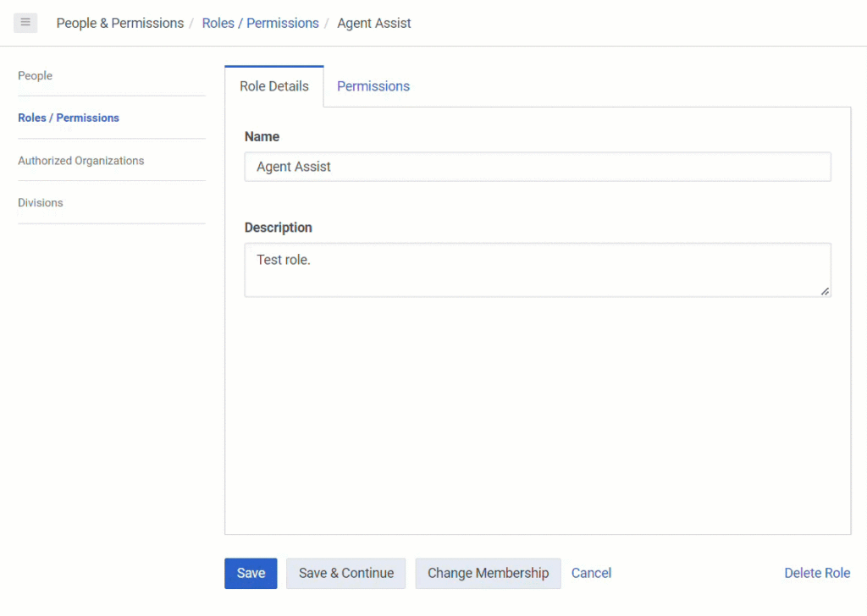Click the Description field label
The width and height of the screenshot is (867, 616).
tap(278, 228)
